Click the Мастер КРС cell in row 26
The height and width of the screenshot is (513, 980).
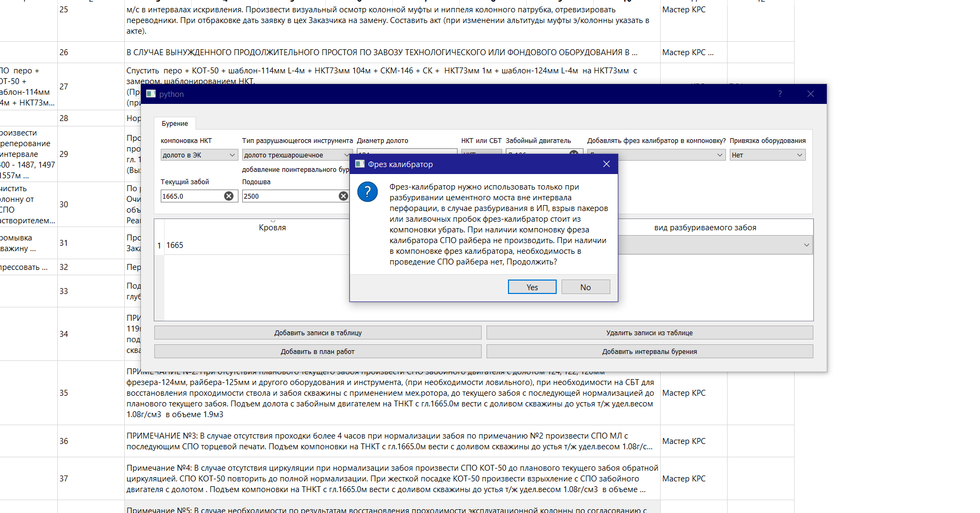coord(693,52)
